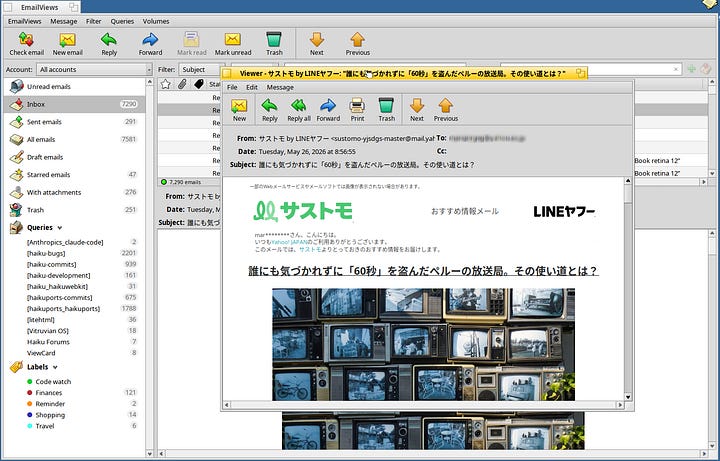Screen dimensions: 720x461
Task: Go to Previous email in main toolbar
Action: [357, 44]
